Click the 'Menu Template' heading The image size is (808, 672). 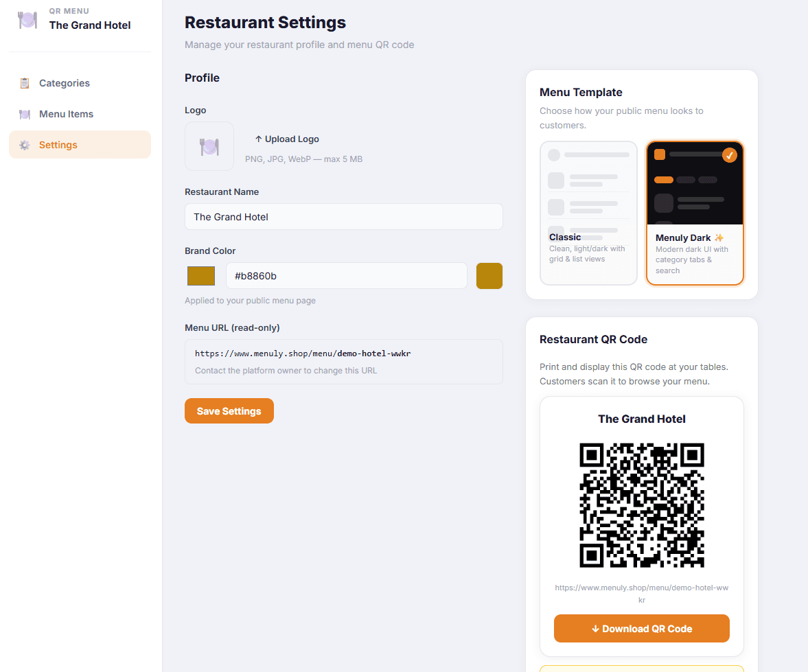pyautogui.click(x=581, y=92)
